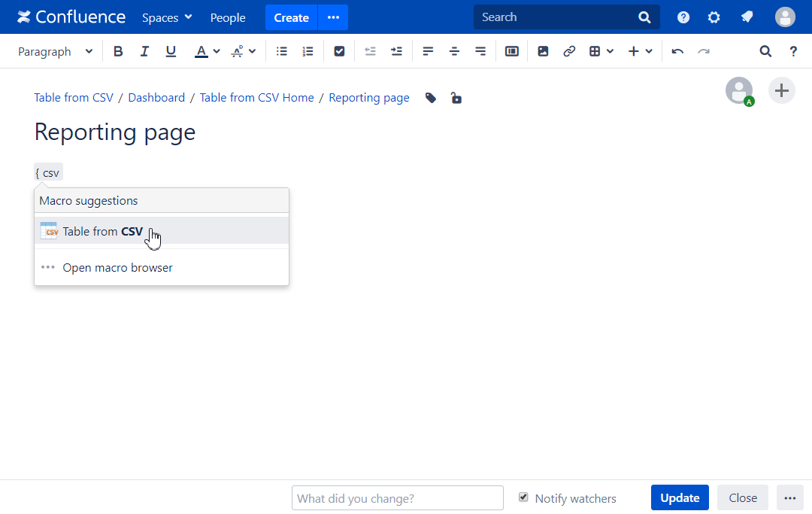Insert a numbered list
Image resolution: width=812 pixels, height=514 pixels.
pos(308,51)
